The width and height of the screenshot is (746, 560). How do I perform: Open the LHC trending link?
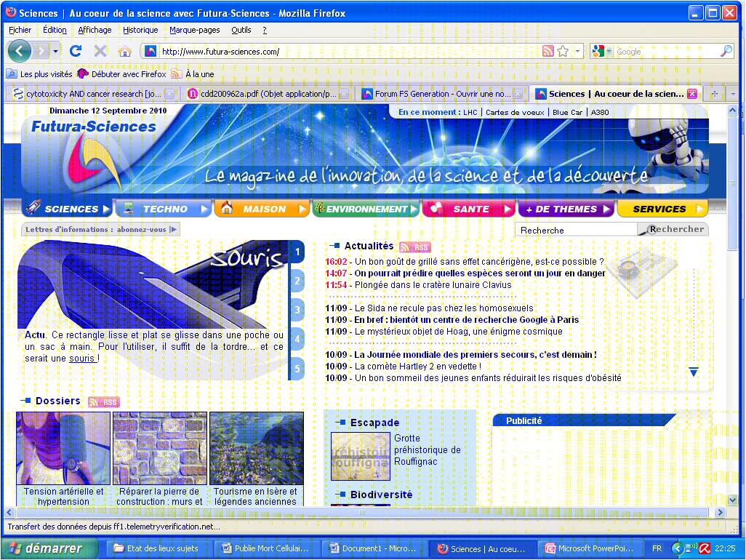pos(470,112)
